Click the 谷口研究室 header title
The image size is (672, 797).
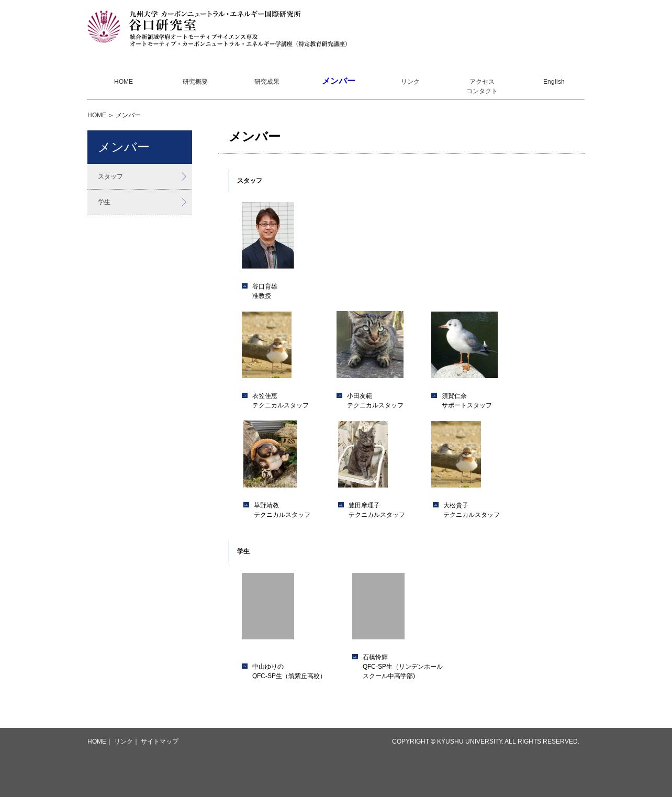tap(163, 25)
